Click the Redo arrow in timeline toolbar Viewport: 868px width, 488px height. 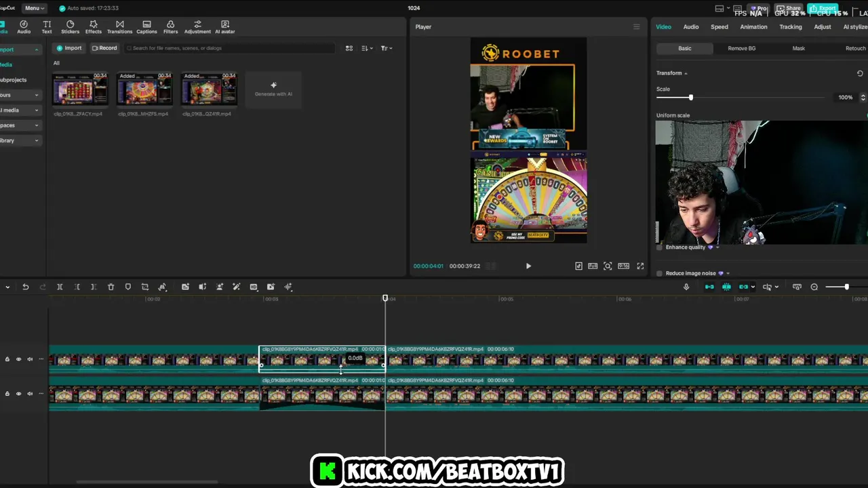click(x=43, y=287)
